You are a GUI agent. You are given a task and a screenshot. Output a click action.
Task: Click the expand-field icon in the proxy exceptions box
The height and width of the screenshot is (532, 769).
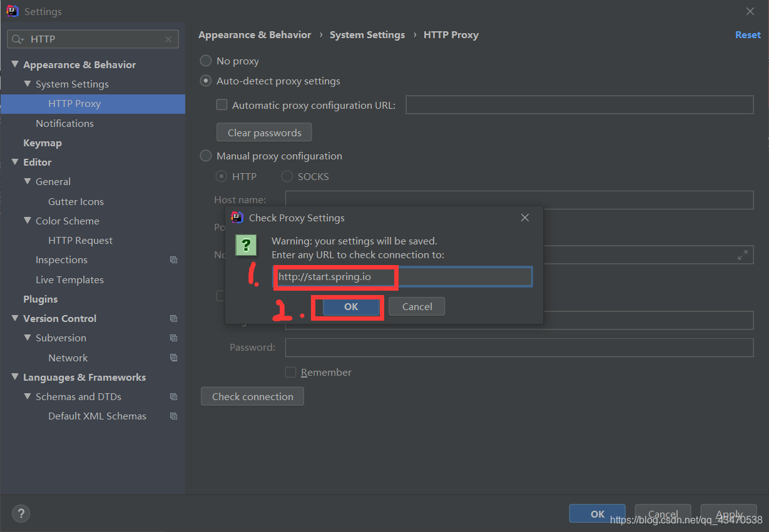(x=742, y=254)
